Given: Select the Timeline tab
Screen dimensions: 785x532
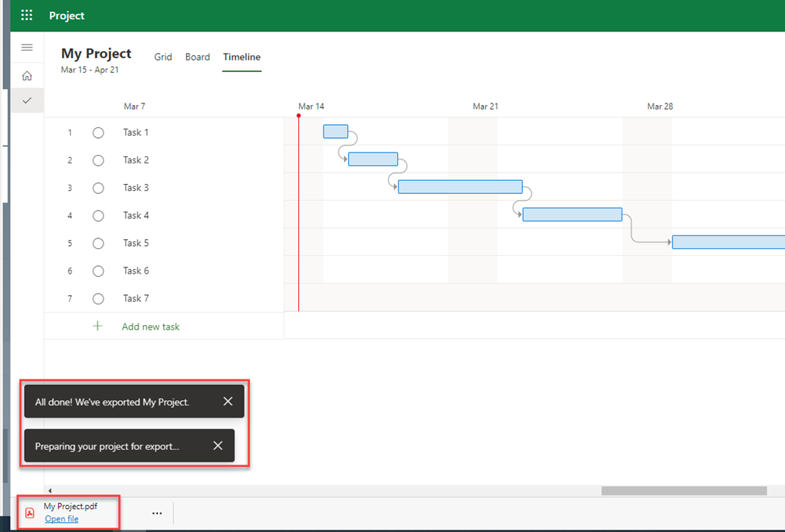Looking at the screenshot, I should click(x=241, y=57).
